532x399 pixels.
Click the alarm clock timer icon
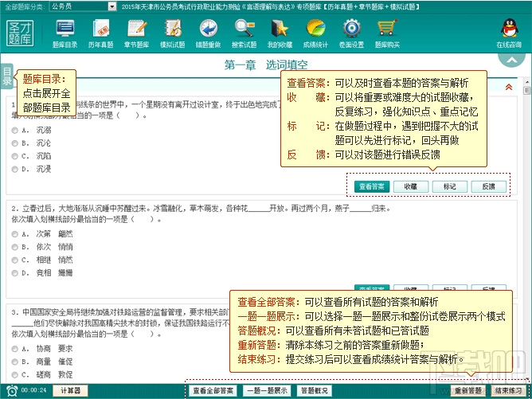coord(12,391)
